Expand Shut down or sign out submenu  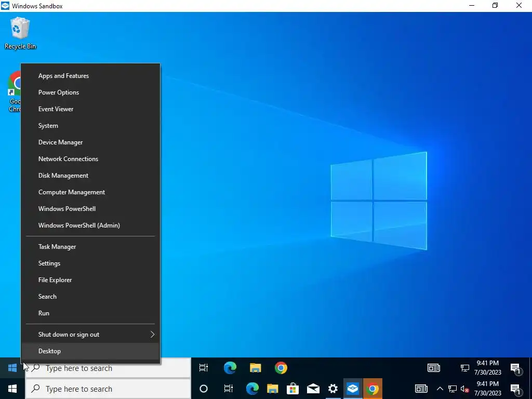[x=90, y=335]
